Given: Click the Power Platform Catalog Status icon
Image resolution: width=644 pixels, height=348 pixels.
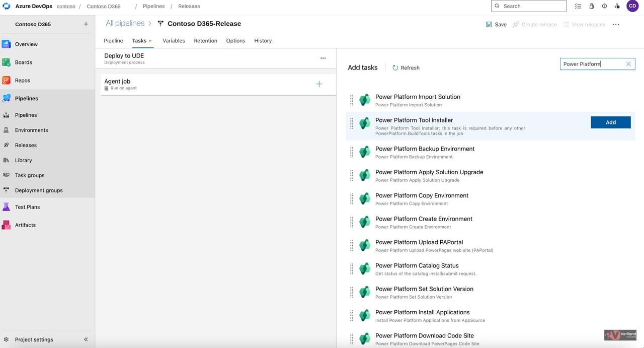Looking at the screenshot, I should [365, 269].
